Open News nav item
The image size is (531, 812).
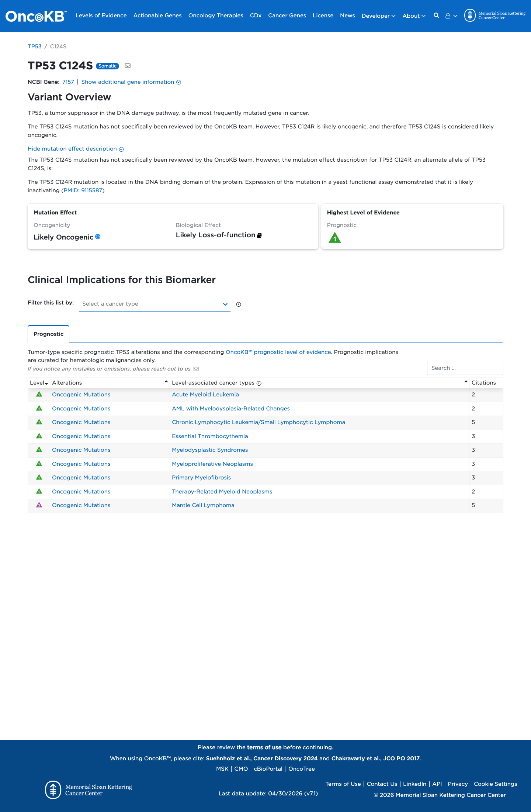pyautogui.click(x=347, y=16)
